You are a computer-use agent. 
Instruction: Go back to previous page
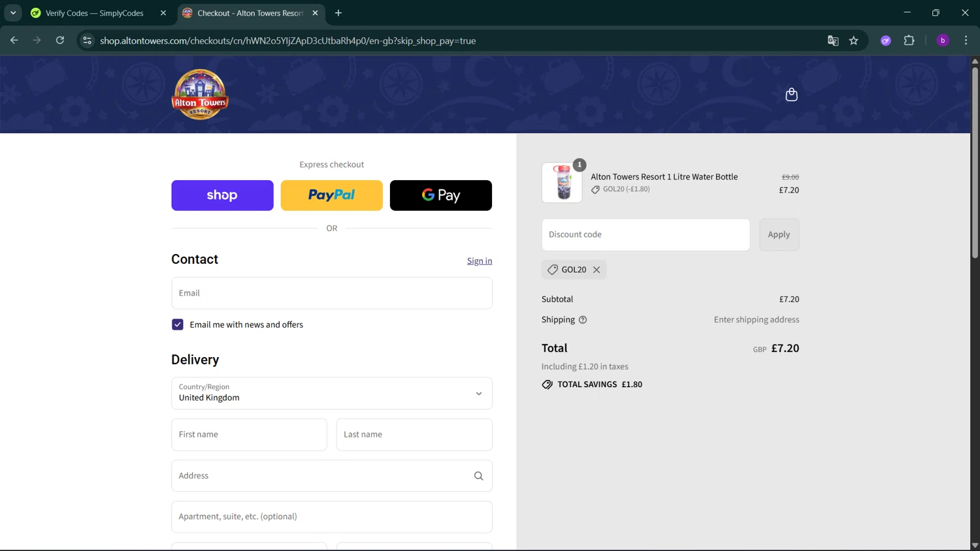pos(14,40)
